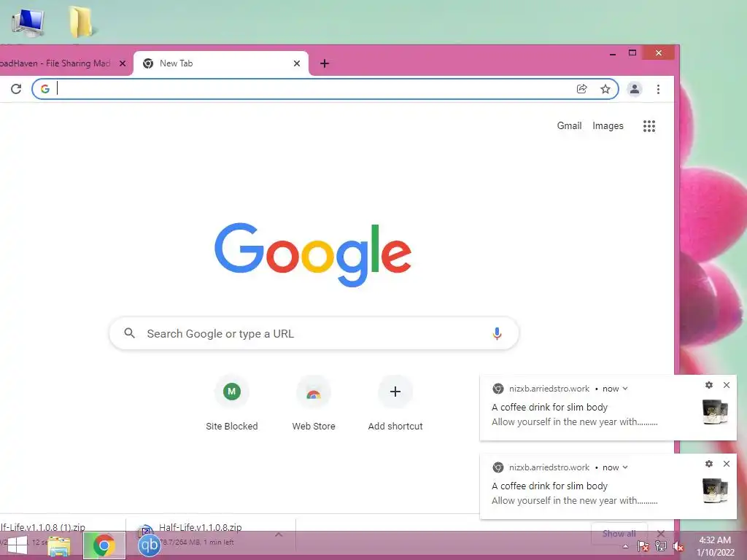This screenshot has width=747, height=560.
Task: Bookmark this tab with the star icon
Action: (605, 89)
